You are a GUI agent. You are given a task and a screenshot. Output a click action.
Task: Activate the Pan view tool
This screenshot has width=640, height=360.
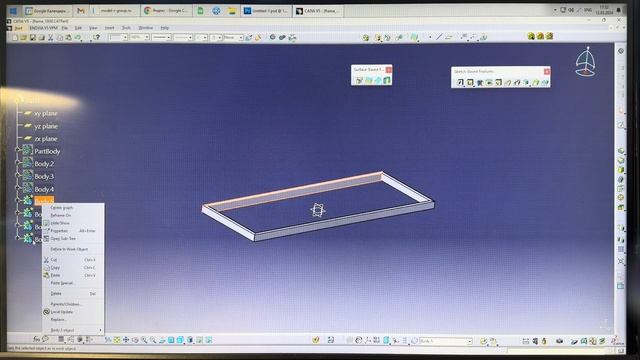tap(126, 340)
